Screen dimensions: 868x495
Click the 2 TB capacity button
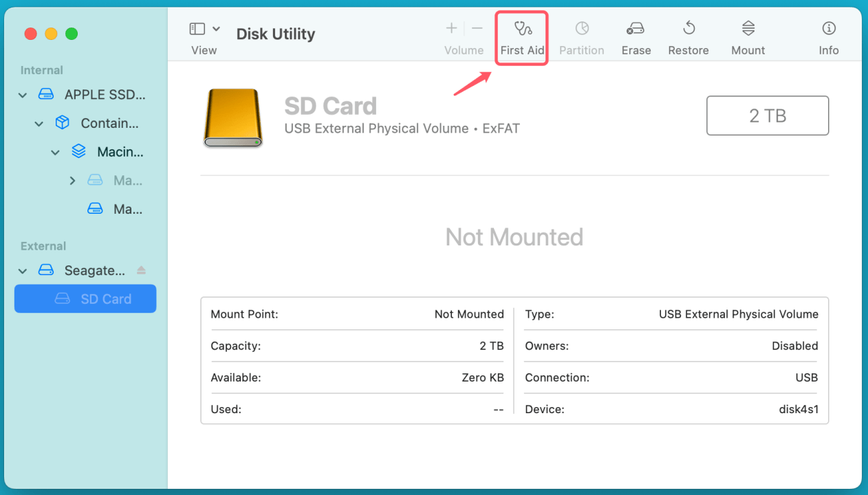point(767,115)
